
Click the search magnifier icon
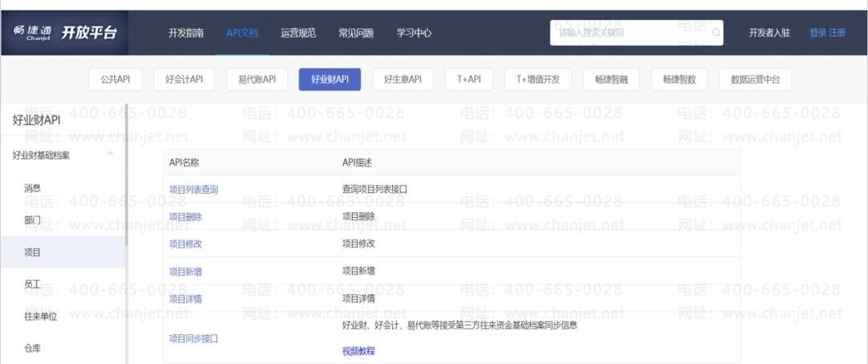716,33
